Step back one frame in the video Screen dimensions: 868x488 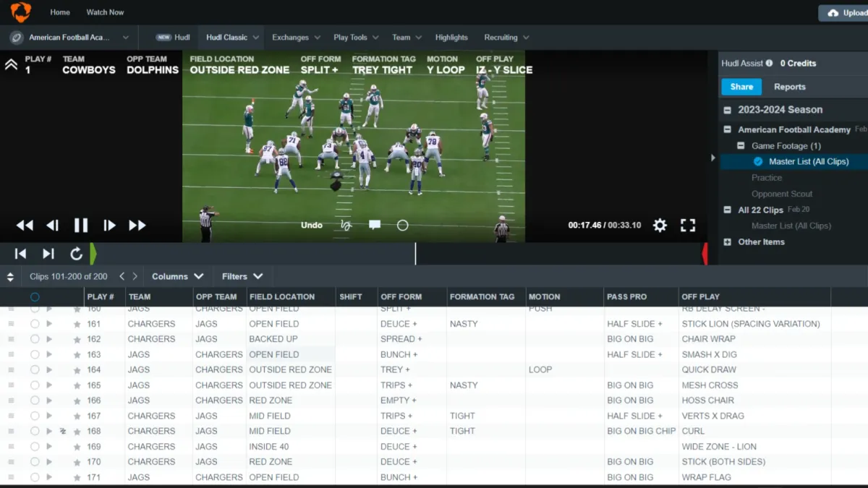click(x=52, y=226)
